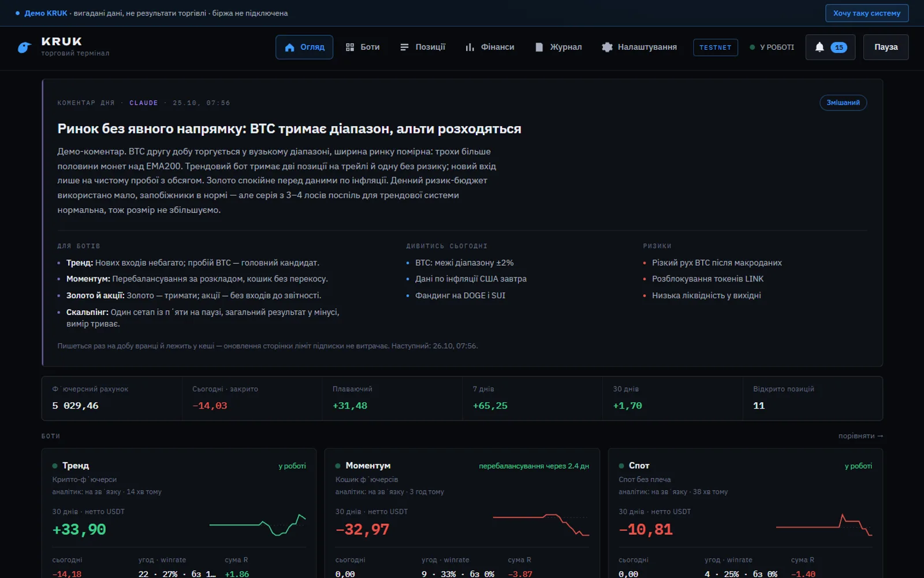This screenshot has height=578, width=924.
Task: Click the Спот 30-day sparkline chart
Action: (824, 525)
